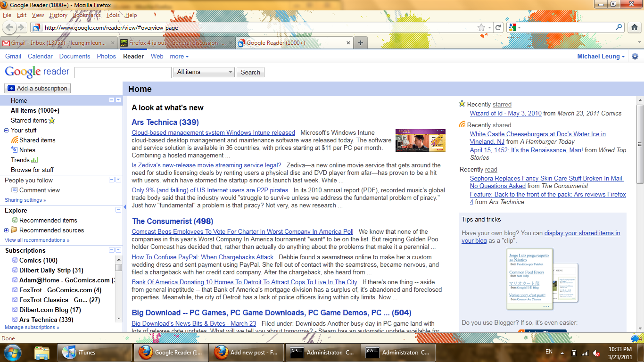Click the network signal icon in the tray

(585, 353)
